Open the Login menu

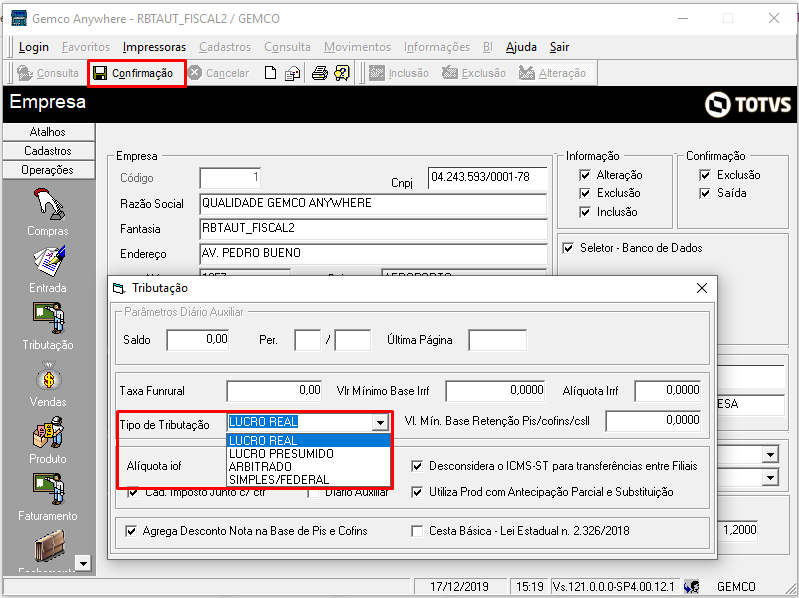pyautogui.click(x=34, y=47)
